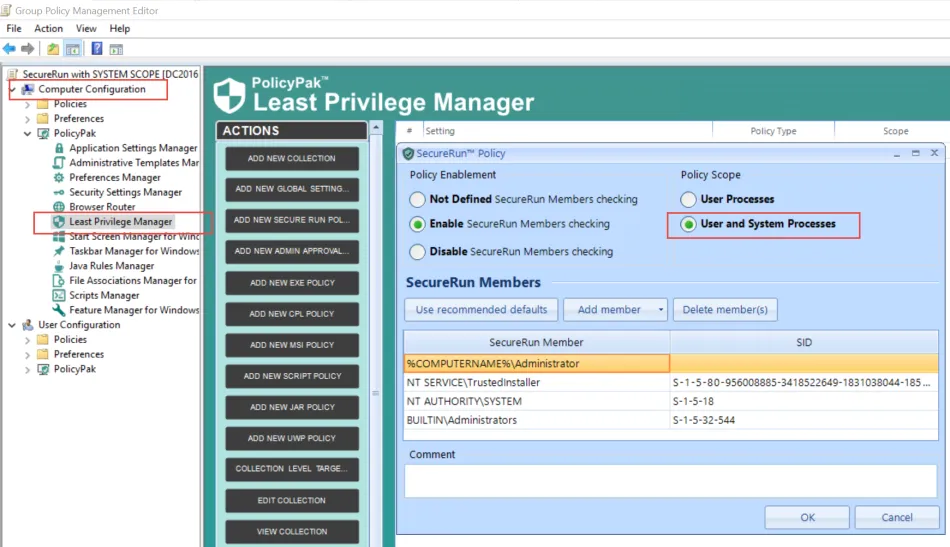950x547 pixels.
Task: Open the Action menu
Action: pyautogui.click(x=48, y=28)
